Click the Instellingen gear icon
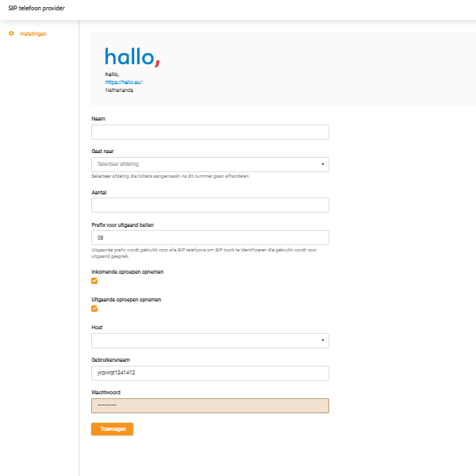The width and height of the screenshot is (476, 476). (x=11, y=33)
